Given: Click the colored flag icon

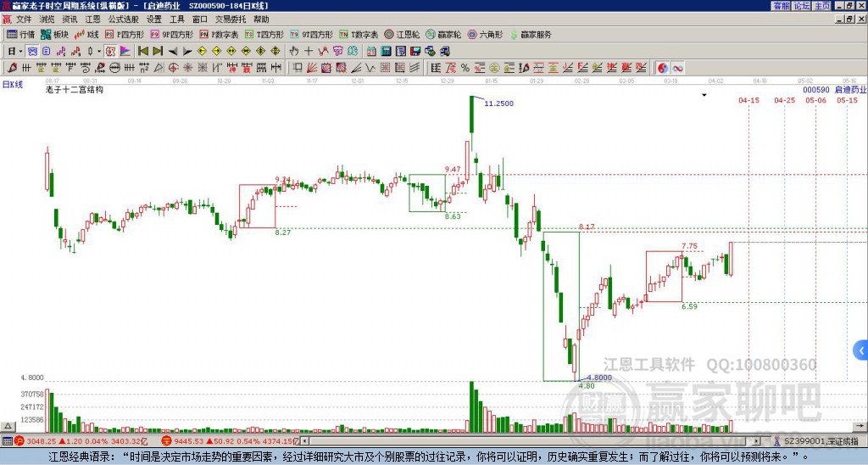Looking at the screenshot, I should [x=125, y=52].
